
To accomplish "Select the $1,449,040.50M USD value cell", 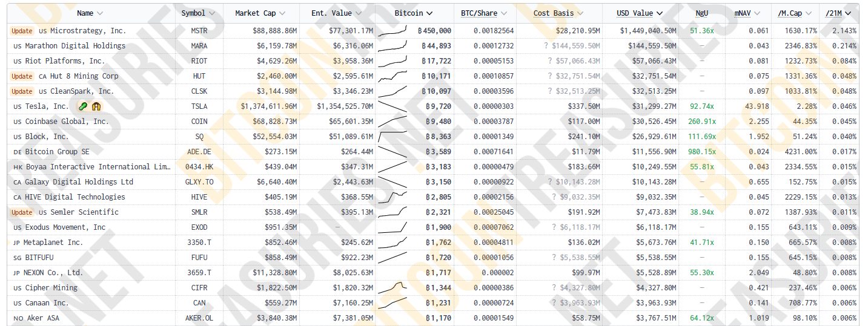I will coord(648,31).
